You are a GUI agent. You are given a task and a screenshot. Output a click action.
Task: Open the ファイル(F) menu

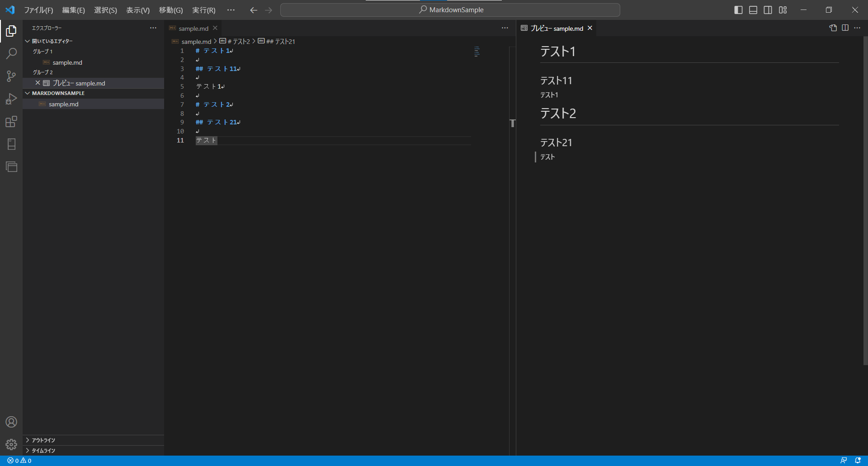click(x=38, y=10)
